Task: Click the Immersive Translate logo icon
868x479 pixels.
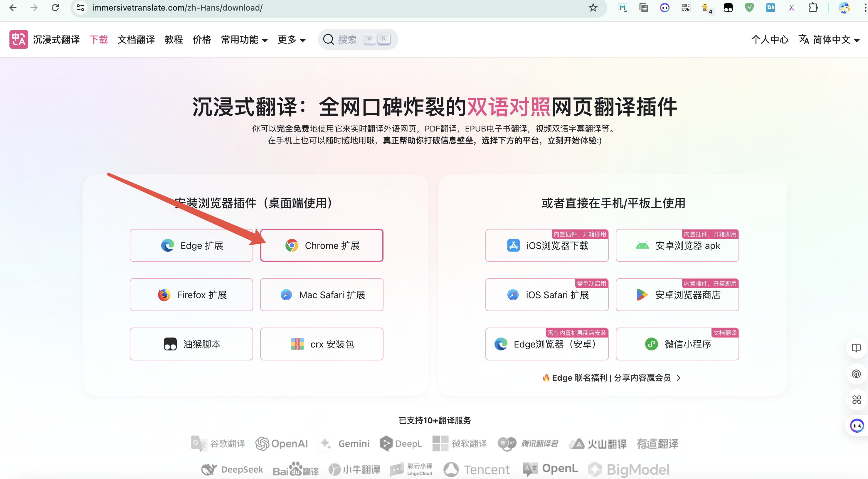Action: [18, 39]
